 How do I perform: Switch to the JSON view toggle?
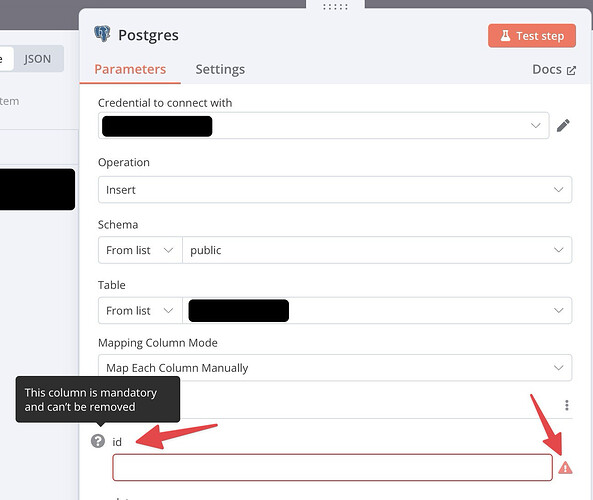point(37,59)
